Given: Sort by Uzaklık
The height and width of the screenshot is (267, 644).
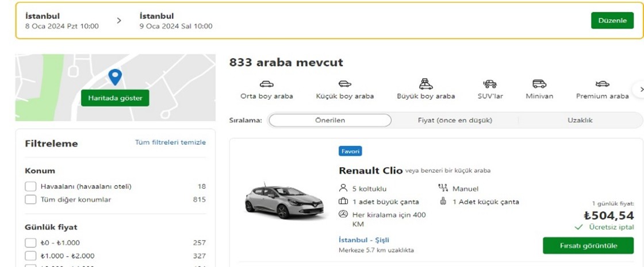Looking at the screenshot, I should click(580, 121).
